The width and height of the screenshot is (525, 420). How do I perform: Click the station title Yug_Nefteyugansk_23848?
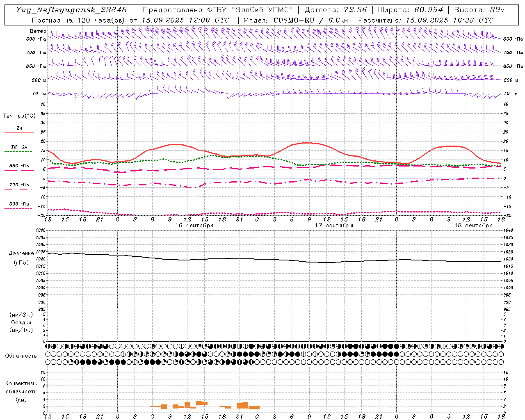(71, 10)
